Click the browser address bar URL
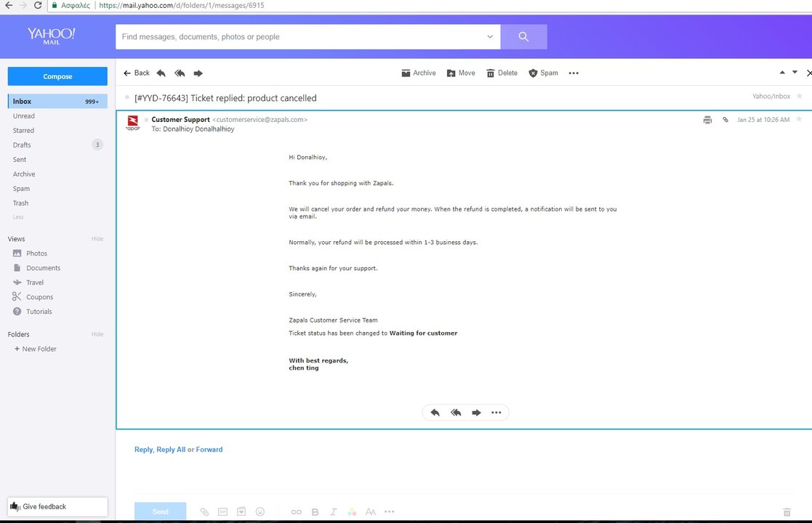Viewport: 812px width, 523px height. pyautogui.click(x=181, y=5)
